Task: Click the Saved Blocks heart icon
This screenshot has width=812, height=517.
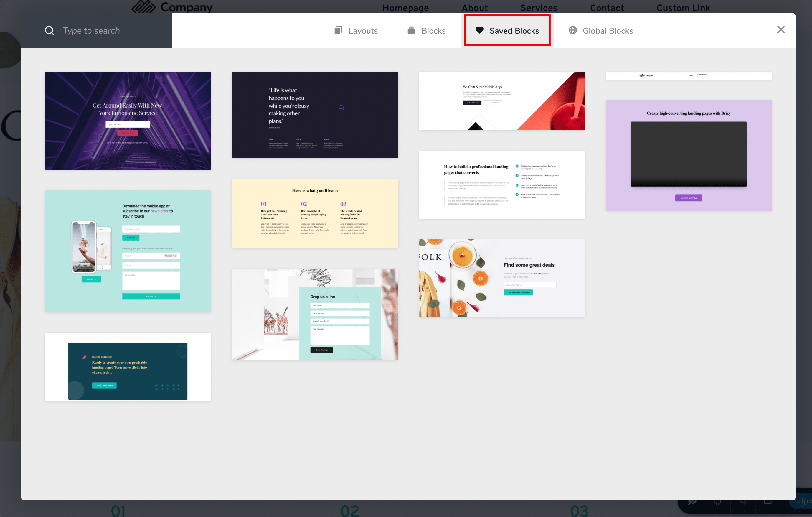Action: click(480, 30)
